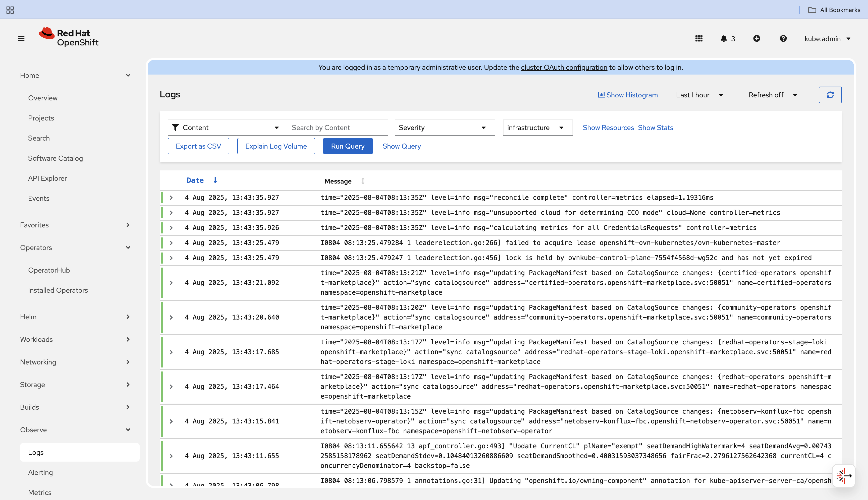Click the plus quick-create icon
This screenshot has width=868, height=500.
click(756, 38)
